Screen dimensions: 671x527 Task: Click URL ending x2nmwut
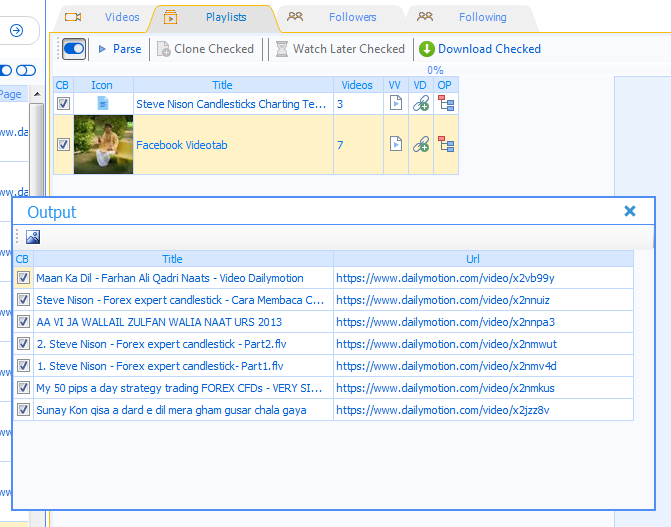446,344
